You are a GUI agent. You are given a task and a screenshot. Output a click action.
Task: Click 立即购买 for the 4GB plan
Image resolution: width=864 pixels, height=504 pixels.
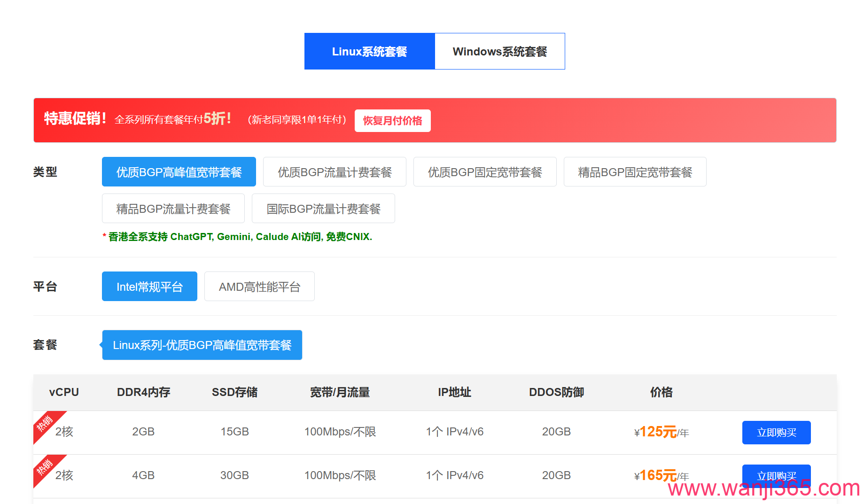pos(776,476)
